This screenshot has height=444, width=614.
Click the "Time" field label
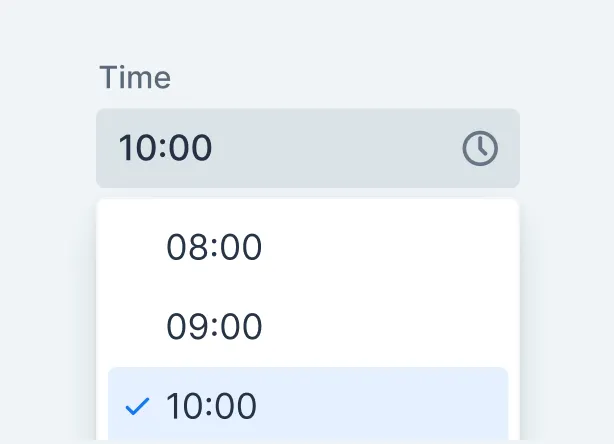[135, 78]
